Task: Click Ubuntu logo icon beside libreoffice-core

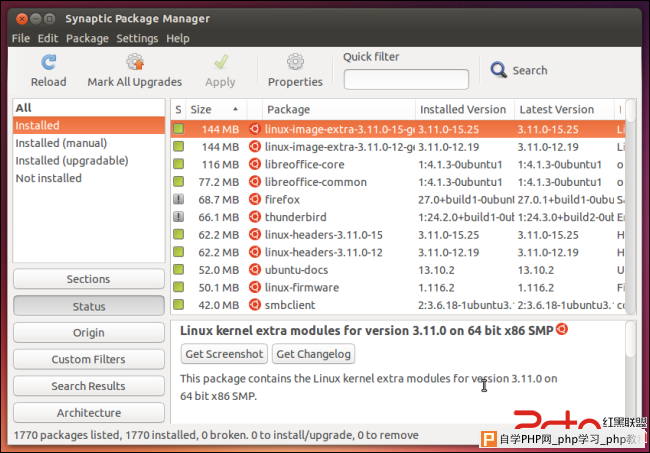Action: [255, 164]
